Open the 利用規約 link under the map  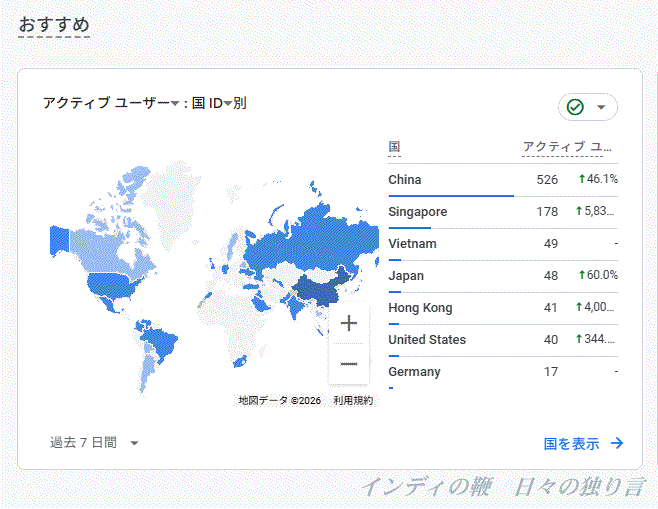[x=353, y=400]
